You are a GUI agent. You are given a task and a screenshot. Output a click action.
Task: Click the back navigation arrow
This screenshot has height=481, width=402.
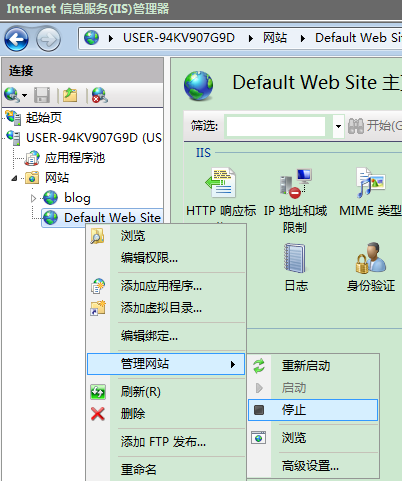(x=16, y=39)
